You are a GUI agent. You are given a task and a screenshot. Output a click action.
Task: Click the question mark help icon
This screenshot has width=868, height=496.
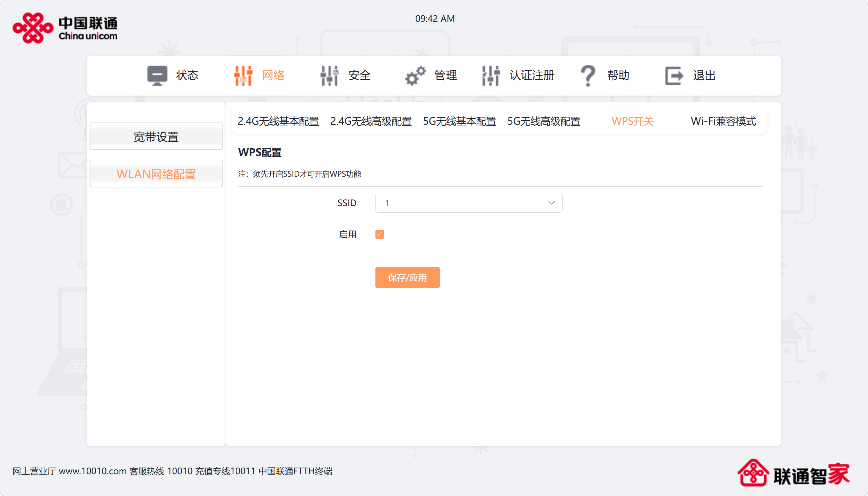(588, 75)
